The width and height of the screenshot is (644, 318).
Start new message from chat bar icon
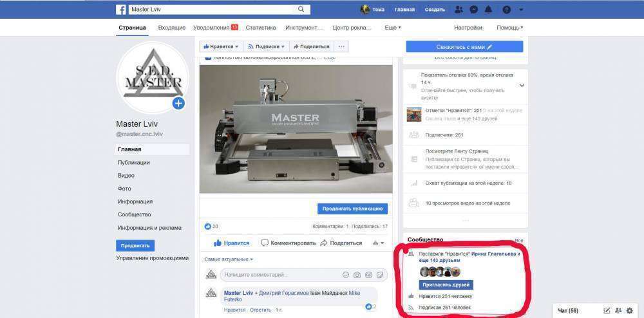(x=606, y=310)
